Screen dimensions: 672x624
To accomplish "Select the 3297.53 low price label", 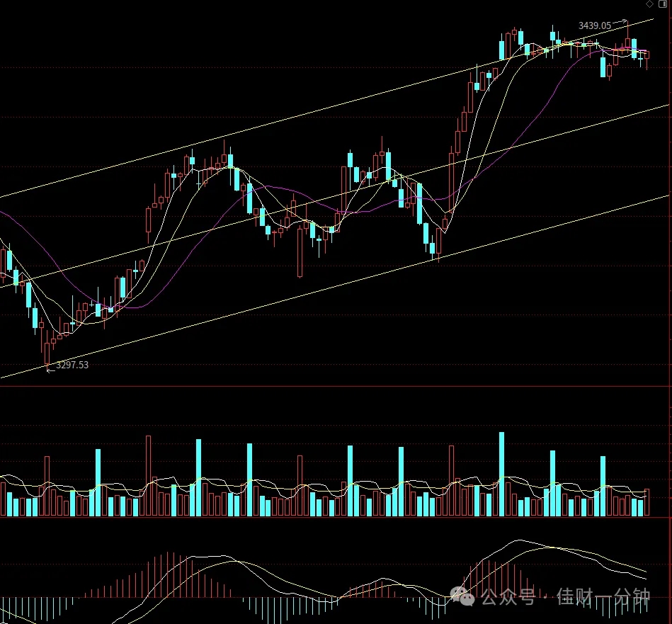I will pos(72,365).
